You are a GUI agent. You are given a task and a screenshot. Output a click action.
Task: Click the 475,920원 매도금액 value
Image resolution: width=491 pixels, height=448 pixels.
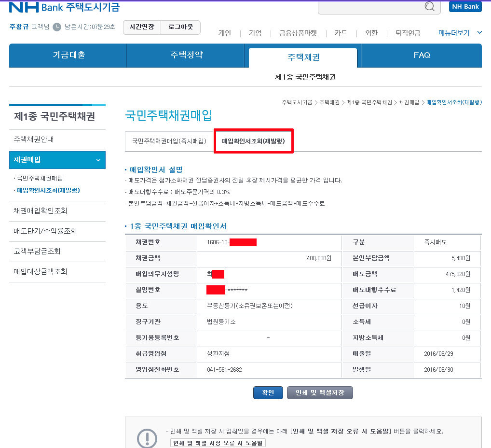pyautogui.click(x=458, y=274)
